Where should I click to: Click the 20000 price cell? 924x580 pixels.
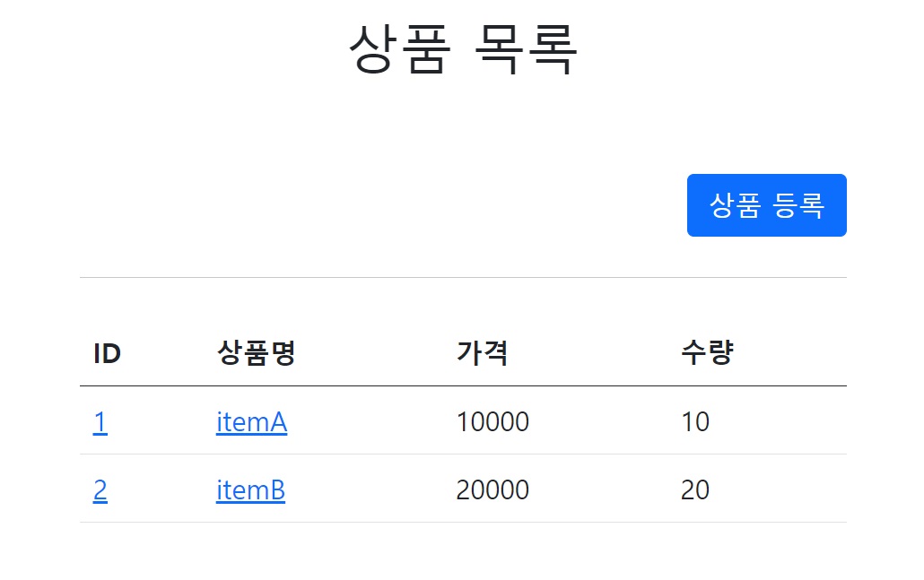tap(493, 490)
